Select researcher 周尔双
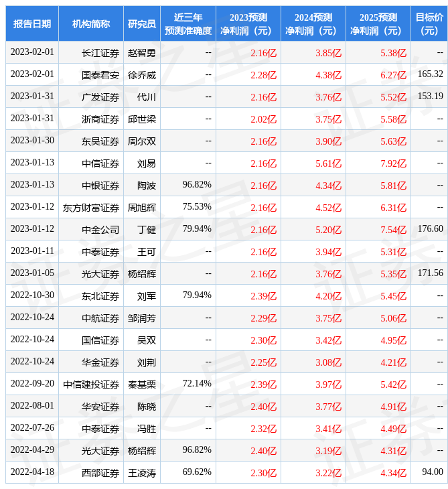Viewport: 448px width, 489px height. tap(142, 141)
